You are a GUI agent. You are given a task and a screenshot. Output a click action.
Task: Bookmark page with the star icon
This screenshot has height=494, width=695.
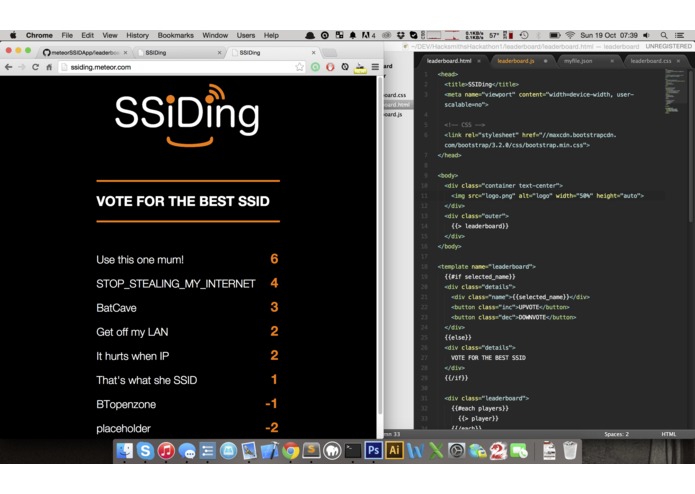pos(300,67)
